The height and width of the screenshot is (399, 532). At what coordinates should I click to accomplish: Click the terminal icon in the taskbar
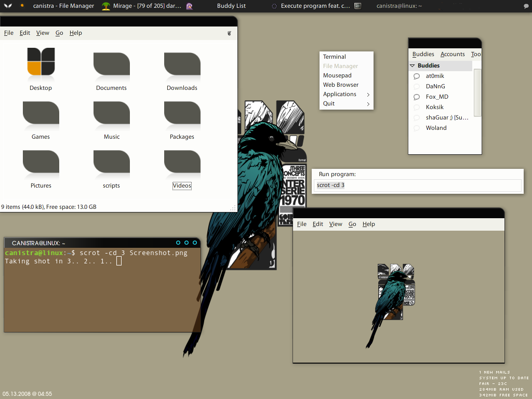[x=357, y=6]
